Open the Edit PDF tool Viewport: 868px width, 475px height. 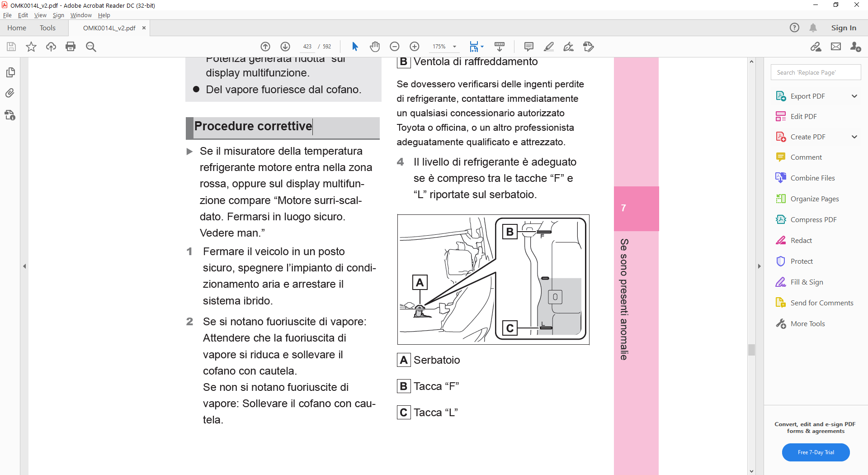click(x=803, y=116)
